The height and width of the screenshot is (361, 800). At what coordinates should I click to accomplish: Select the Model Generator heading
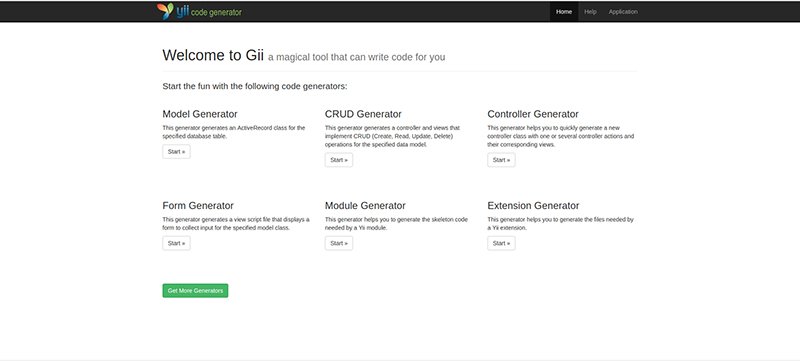point(200,114)
